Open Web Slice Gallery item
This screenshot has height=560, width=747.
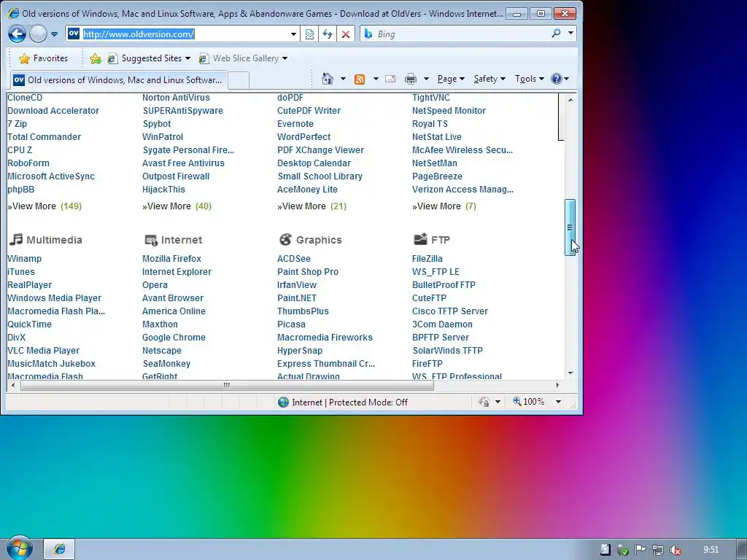[x=243, y=58]
